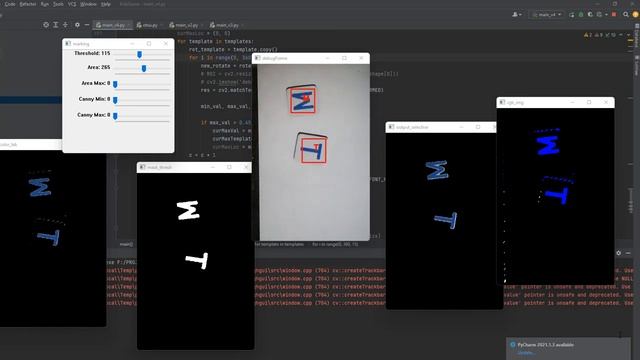Switch to the fourth editor tab
The width and height of the screenshot is (640, 360).
227,25
